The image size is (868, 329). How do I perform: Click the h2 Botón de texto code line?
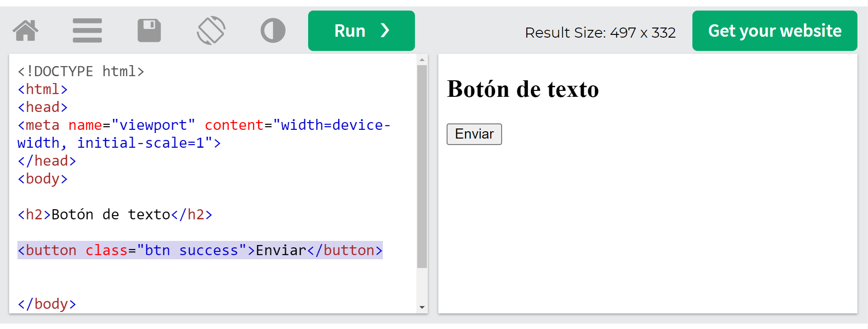point(115,215)
